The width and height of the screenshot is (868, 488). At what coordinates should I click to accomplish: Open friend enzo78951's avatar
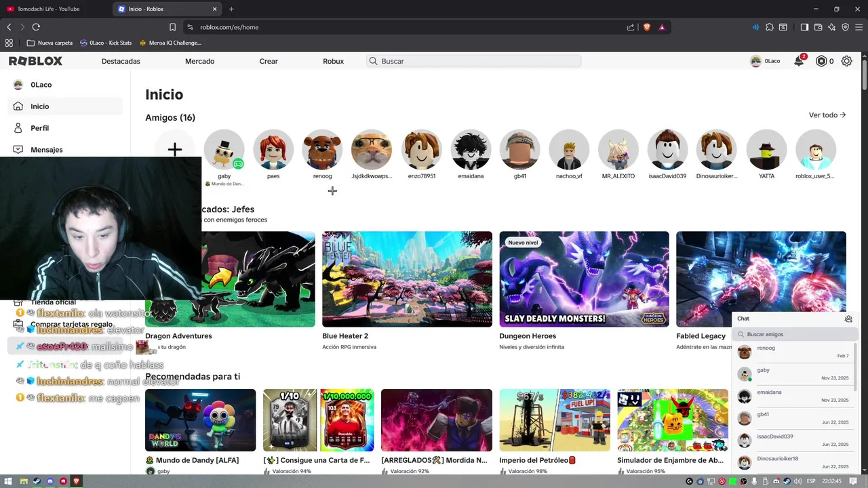421,150
